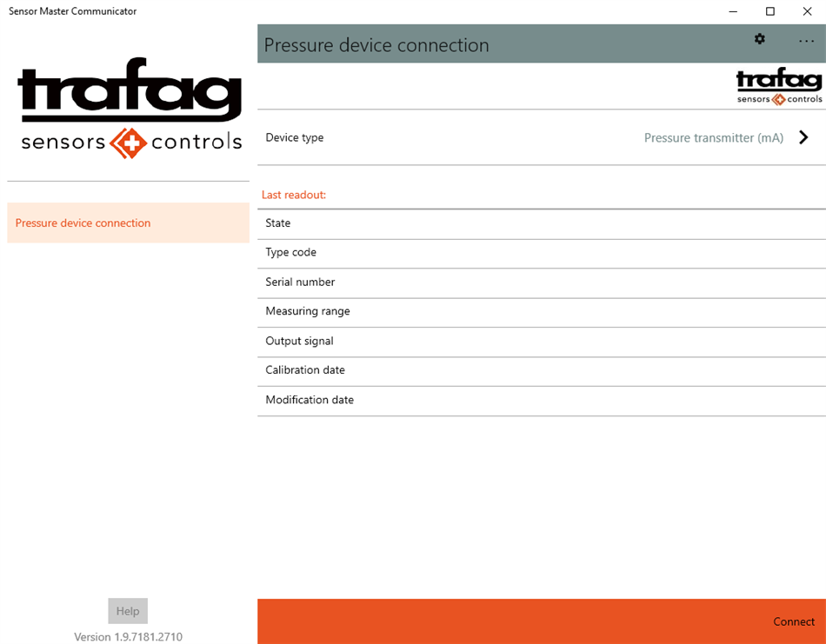Image resolution: width=826 pixels, height=644 pixels.
Task: Click the small Trafag logo in header
Action: [779, 86]
